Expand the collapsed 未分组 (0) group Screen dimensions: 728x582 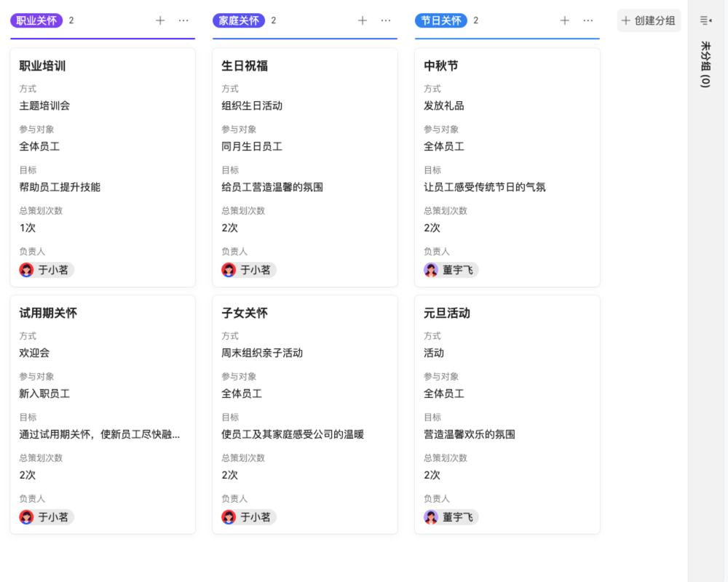(704, 65)
